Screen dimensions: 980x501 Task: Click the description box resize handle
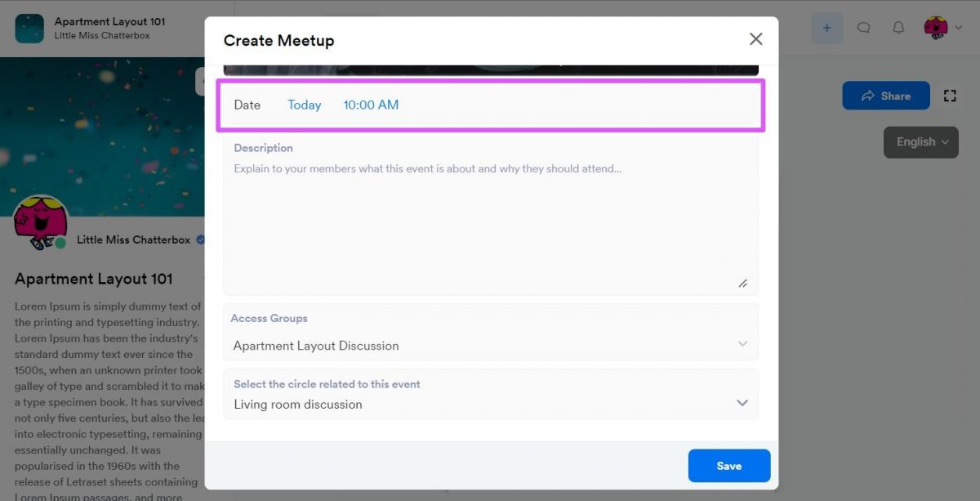coord(743,283)
